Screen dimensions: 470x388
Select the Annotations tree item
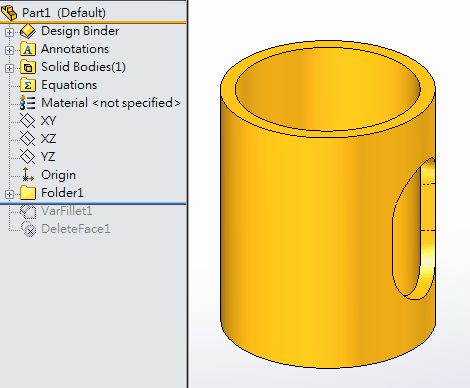[75, 49]
